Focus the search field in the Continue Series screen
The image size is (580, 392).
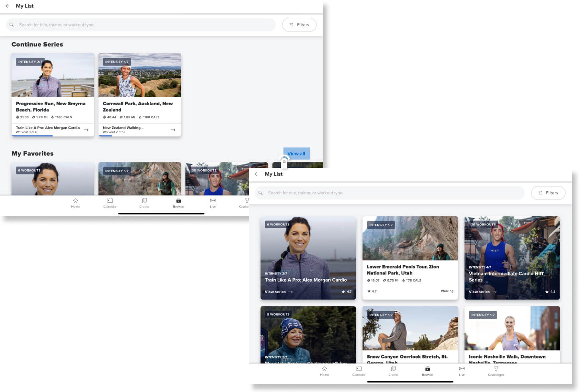[141, 25]
